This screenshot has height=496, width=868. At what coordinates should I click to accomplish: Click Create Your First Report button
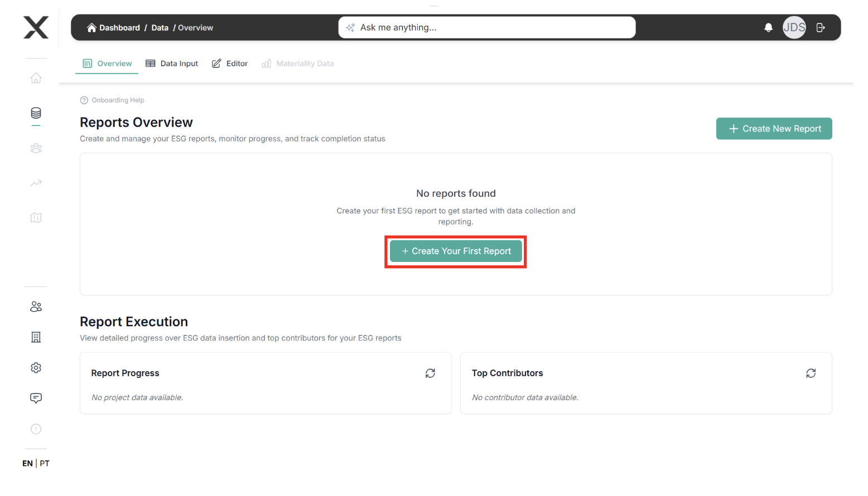(456, 251)
